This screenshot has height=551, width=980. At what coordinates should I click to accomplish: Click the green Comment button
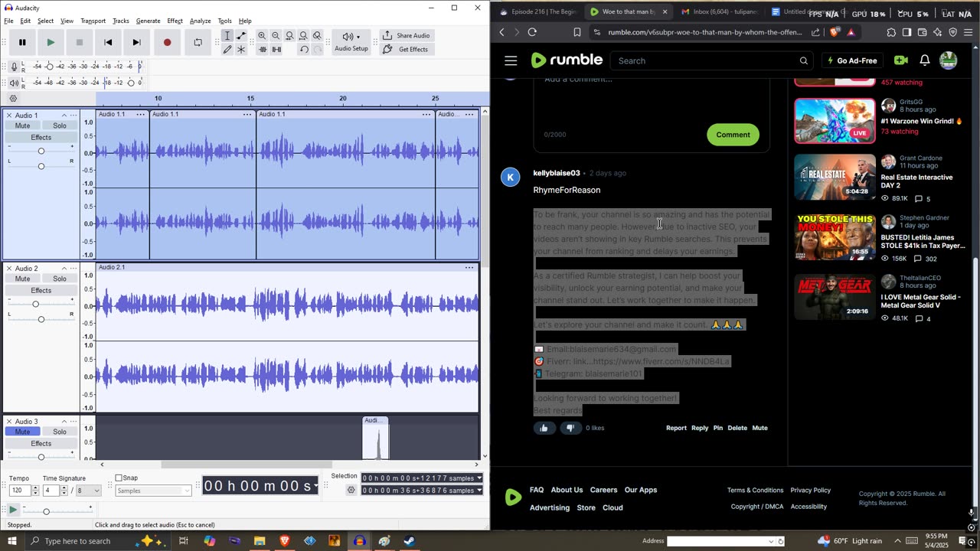tap(733, 135)
